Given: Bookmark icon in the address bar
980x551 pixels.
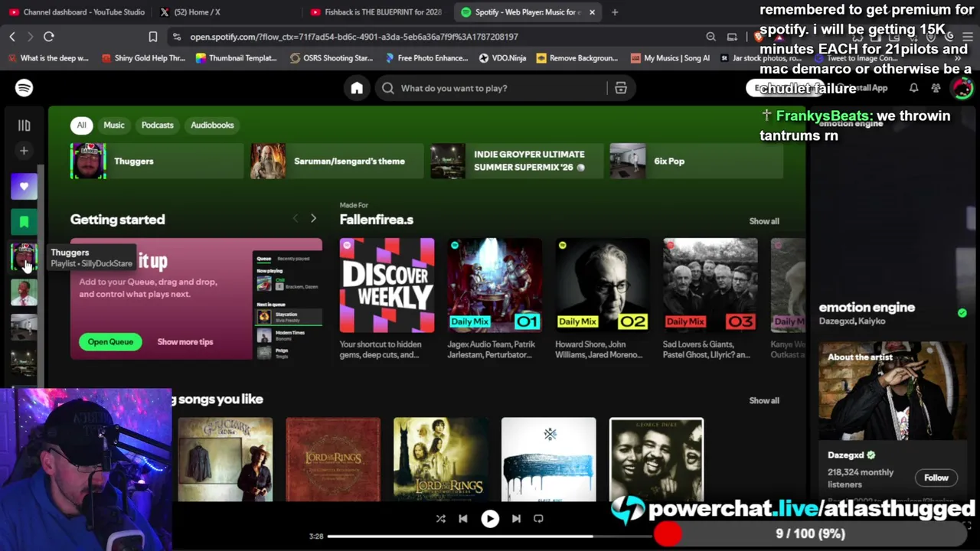Looking at the screenshot, I should click(x=153, y=37).
